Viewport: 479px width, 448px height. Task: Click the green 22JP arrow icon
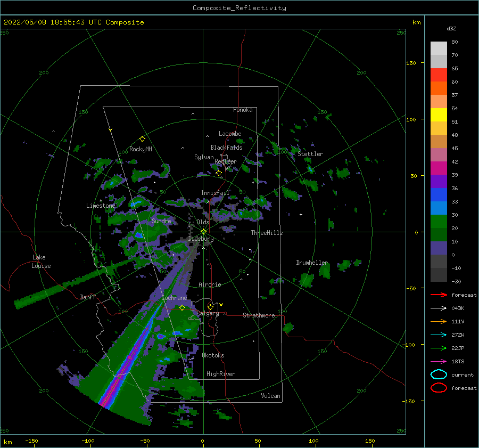click(439, 348)
